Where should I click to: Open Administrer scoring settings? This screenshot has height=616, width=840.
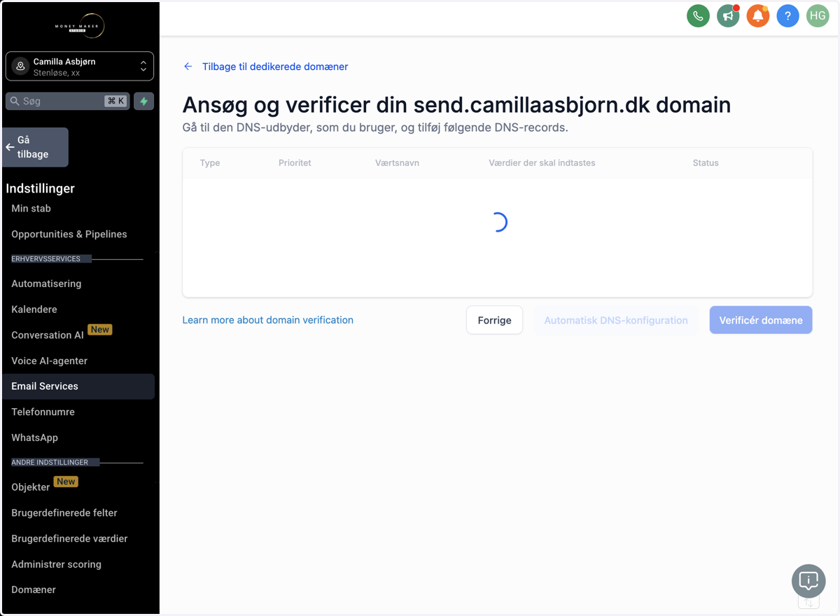(56, 564)
